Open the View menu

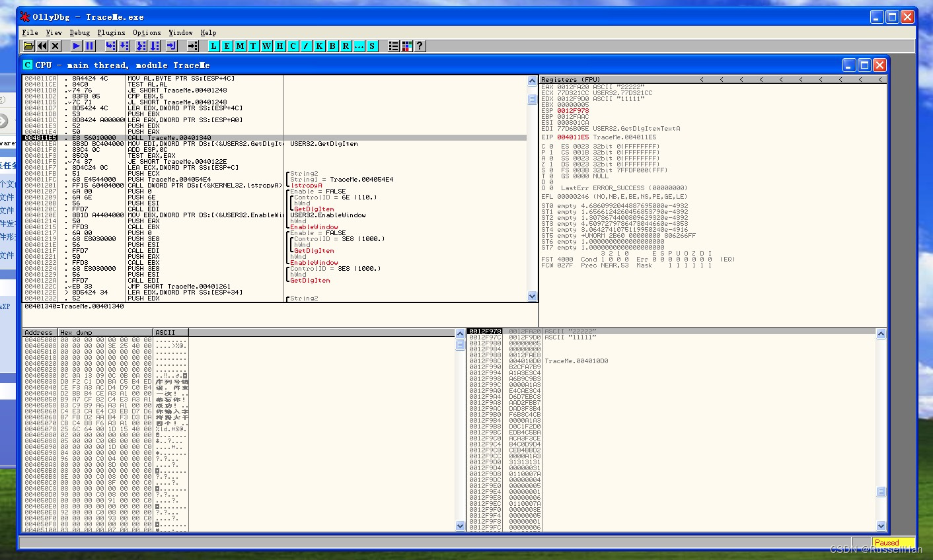(54, 32)
